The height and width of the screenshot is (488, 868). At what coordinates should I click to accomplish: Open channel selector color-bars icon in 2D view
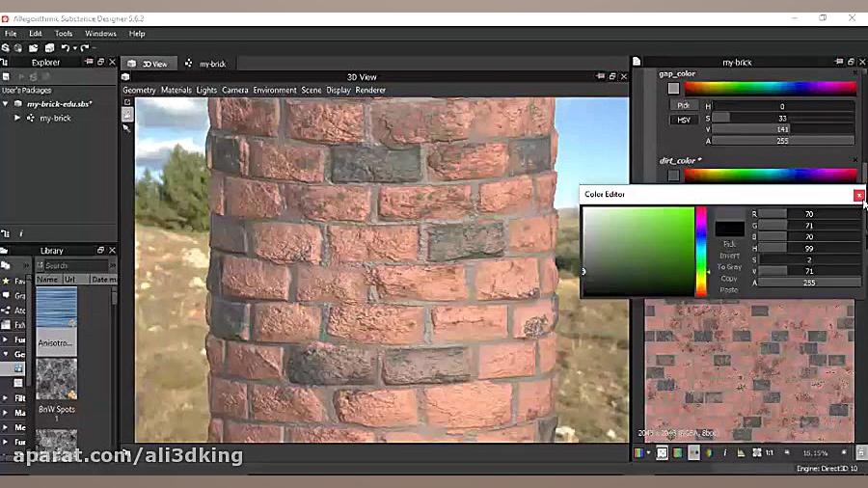pyautogui.click(x=638, y=453)
